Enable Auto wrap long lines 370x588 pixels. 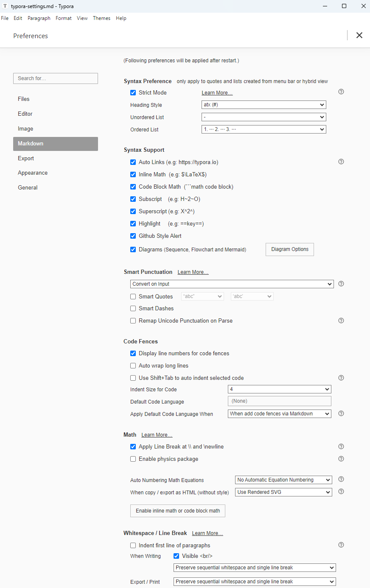coord(133,365)
